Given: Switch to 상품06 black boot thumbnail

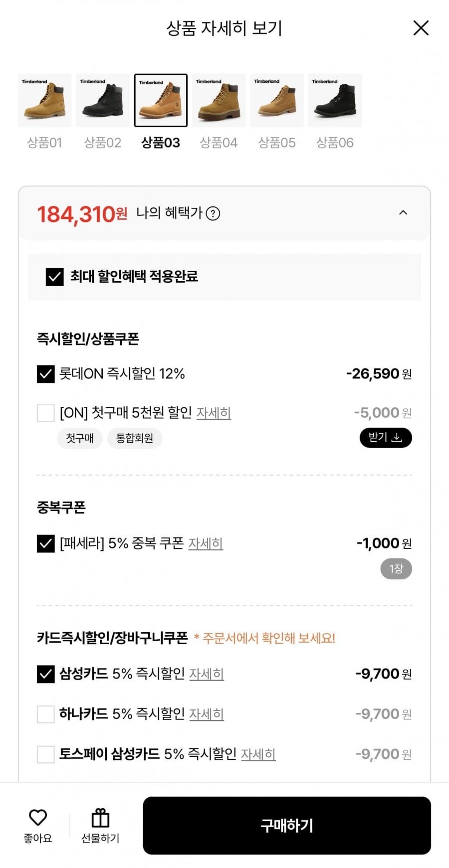Looking at the screenshot, I should (x=335, y=100).
